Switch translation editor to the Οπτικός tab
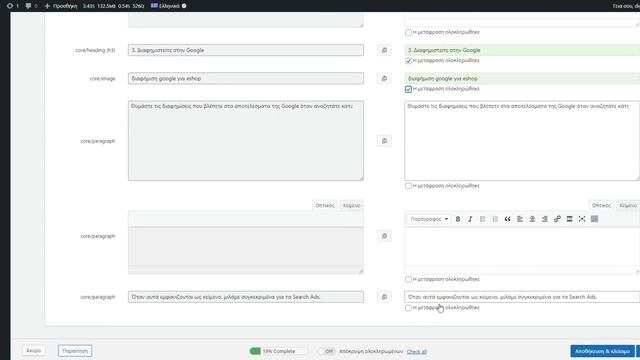The width and height of the screenshot is (640, 360). 601,205
